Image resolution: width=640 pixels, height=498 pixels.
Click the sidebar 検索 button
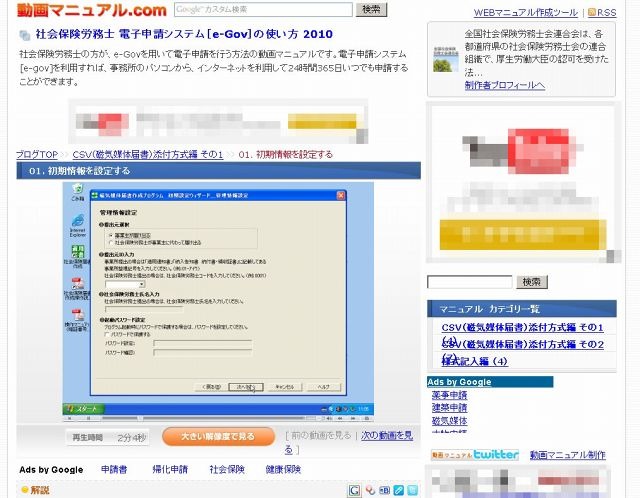pos(531,282)
